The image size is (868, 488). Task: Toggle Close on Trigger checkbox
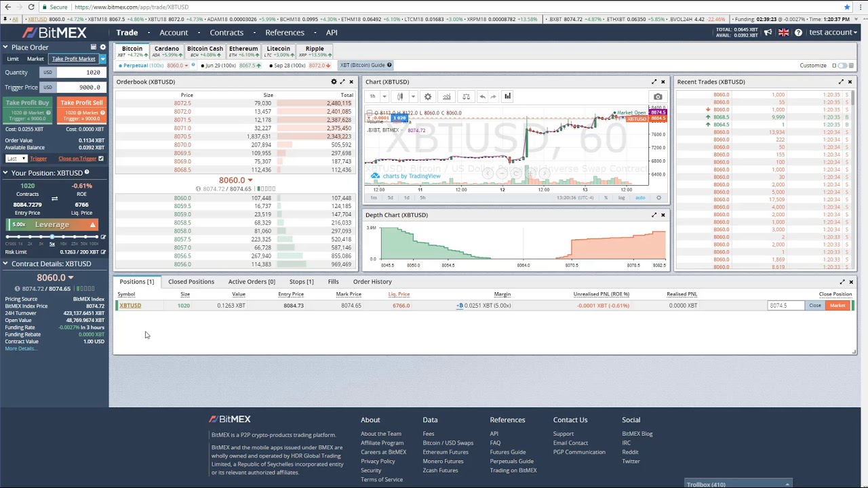click(101, 159)
